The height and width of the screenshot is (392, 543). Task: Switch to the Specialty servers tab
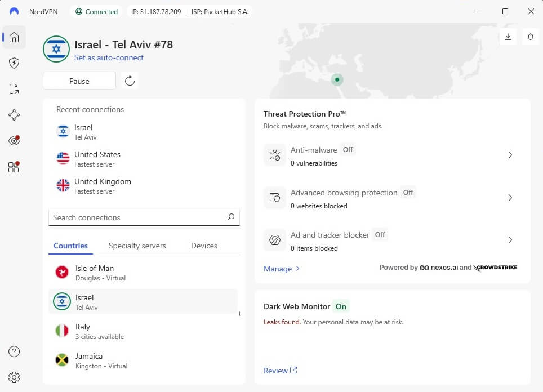(x=137, y=246)
